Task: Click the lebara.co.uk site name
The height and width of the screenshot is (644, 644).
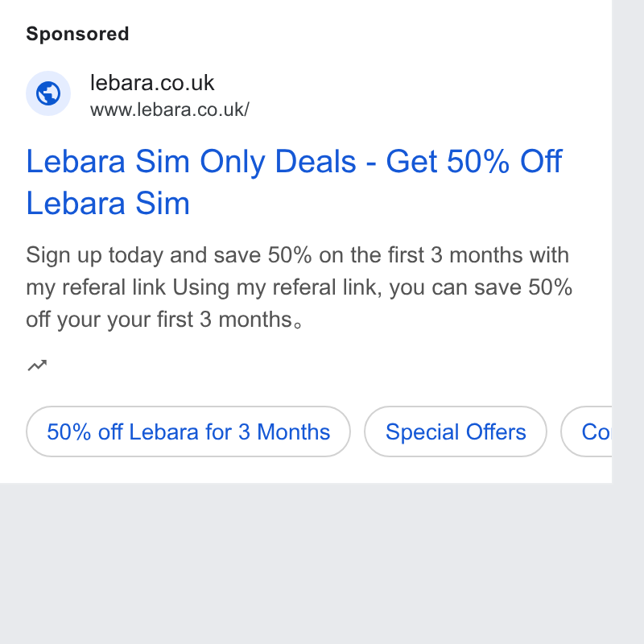Action: [152, 83]
